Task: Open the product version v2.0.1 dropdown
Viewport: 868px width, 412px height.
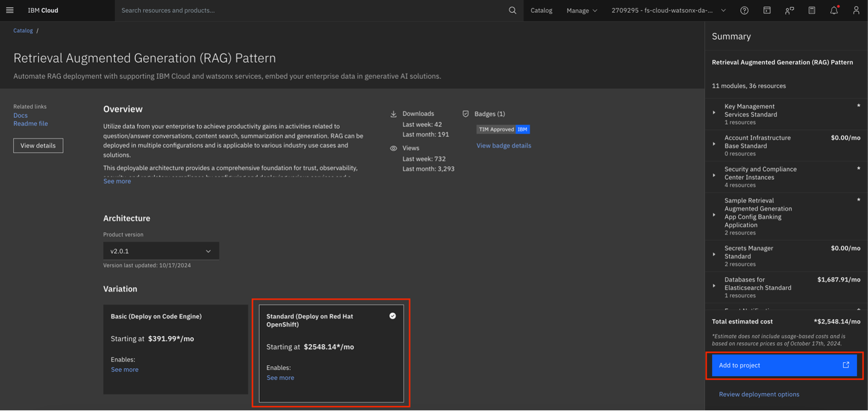Action: click(x=161, y=251)
